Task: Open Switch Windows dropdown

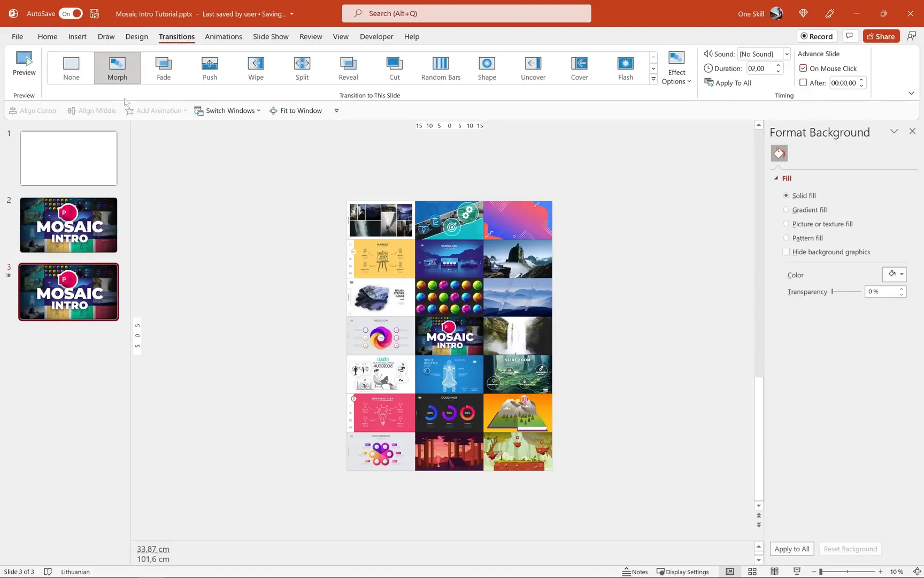Action: [227, 110]
